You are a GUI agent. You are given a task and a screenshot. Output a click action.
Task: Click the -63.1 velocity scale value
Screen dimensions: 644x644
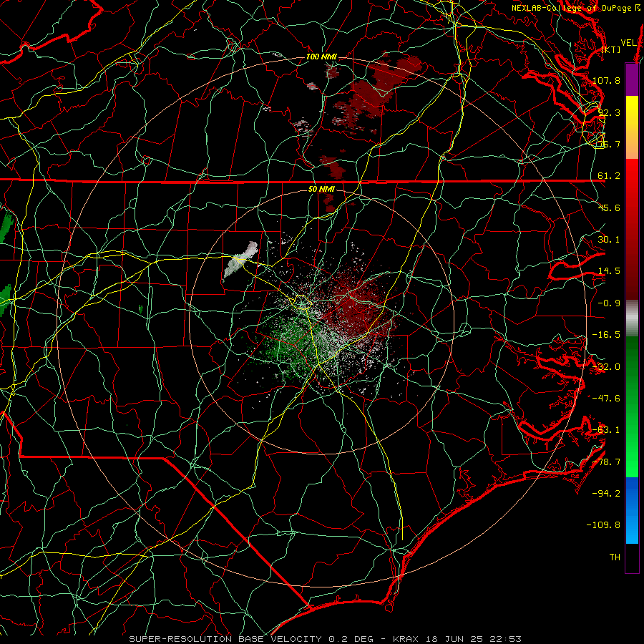point(606,430)
